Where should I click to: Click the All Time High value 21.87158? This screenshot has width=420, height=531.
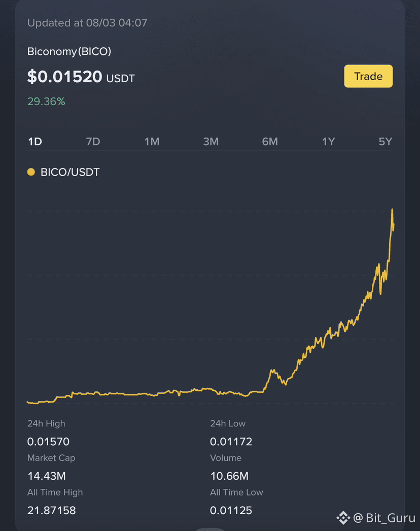point(51,510)
